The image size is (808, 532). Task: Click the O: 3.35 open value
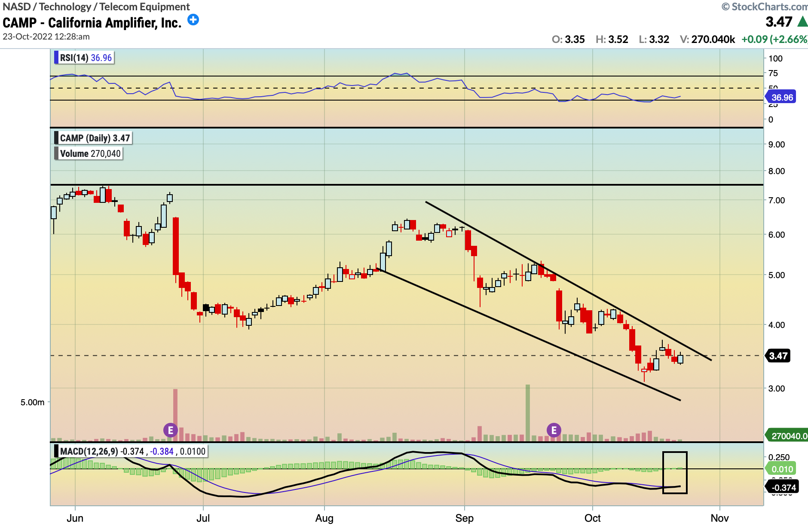point(568,40)
